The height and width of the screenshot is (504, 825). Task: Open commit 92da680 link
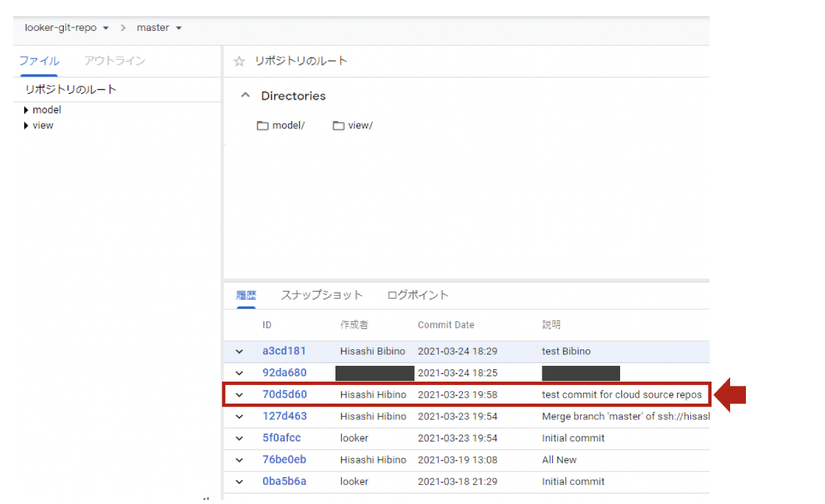[285, 373]
